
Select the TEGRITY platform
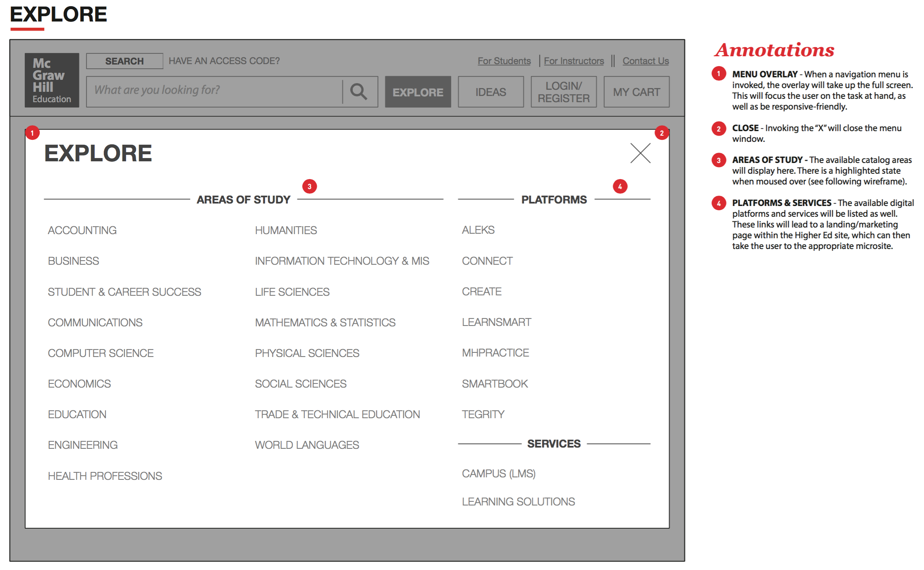click(x=484, y=414)
